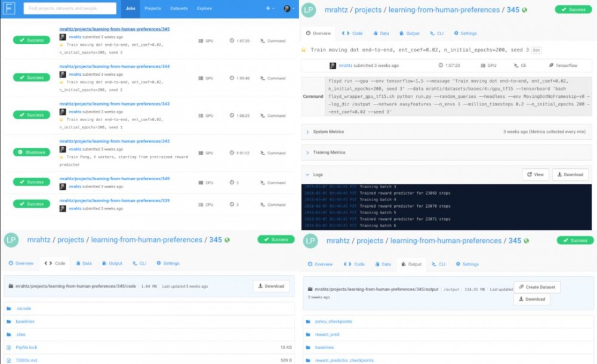
Task: Select Overview tab in bottom-left code panel
Action: point(21,264)
